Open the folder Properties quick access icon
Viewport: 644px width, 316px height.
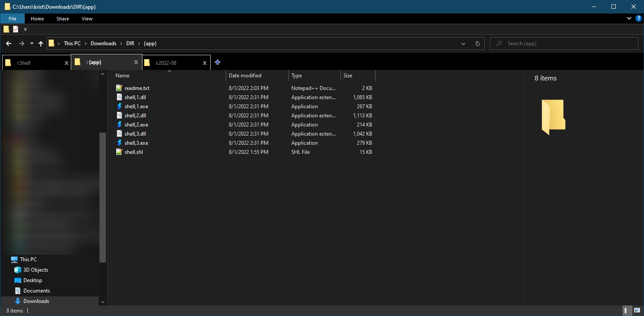point(6,29)
